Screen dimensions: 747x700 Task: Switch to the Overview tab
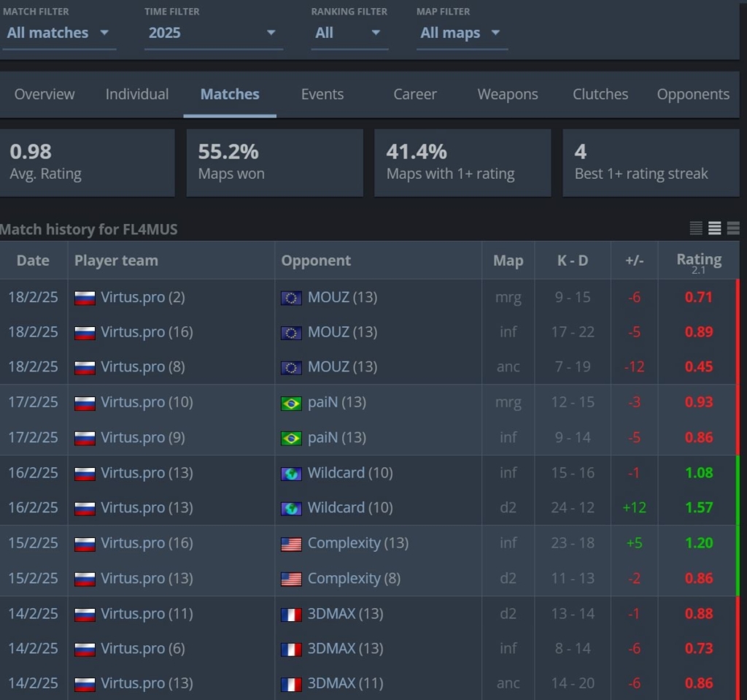tap(44, 94)
